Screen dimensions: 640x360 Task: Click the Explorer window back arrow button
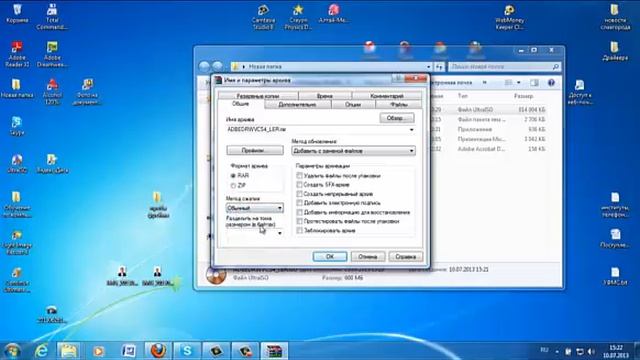point(204,66)
